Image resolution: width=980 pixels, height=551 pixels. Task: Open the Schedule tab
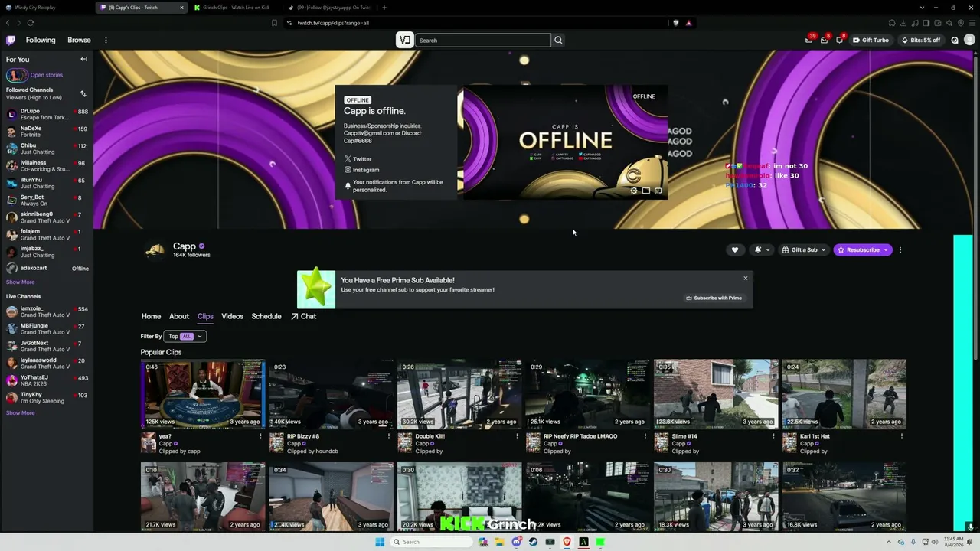tap(266, 316)
